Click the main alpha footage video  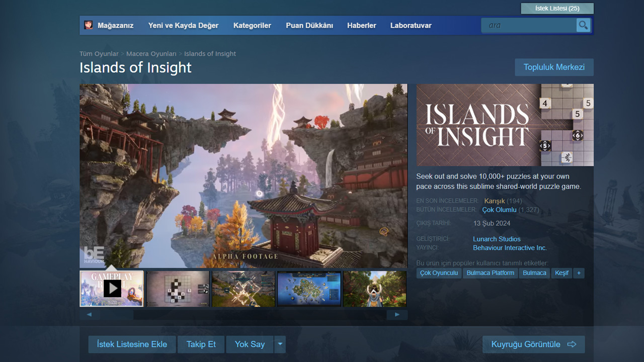(244, 176)
